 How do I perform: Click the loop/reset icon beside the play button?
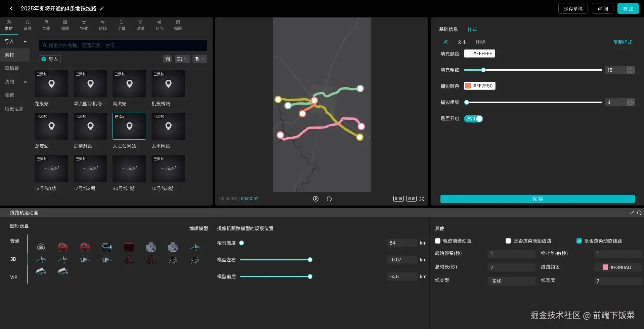329,199
